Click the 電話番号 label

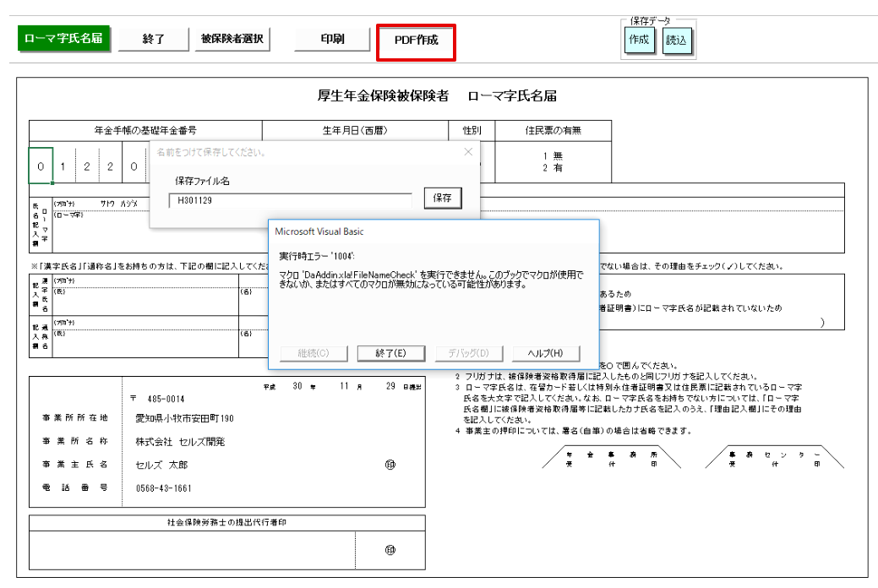(x=75, y=487)
